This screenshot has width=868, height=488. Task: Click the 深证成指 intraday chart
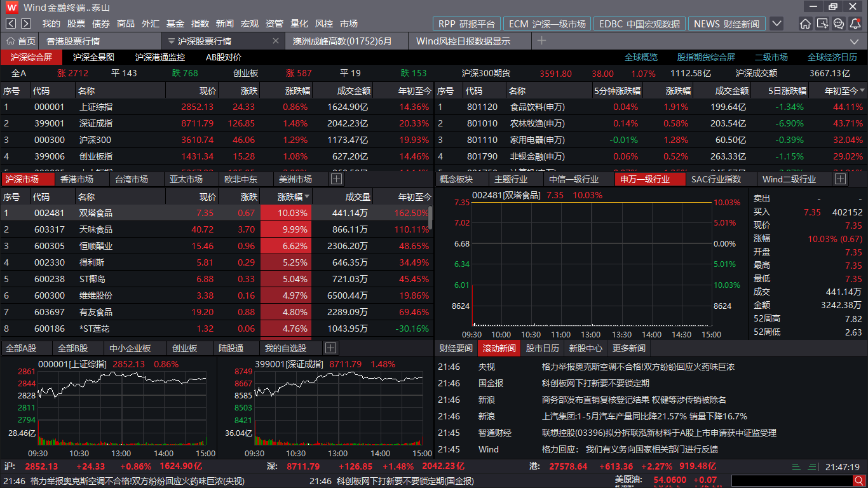point(338,407)
